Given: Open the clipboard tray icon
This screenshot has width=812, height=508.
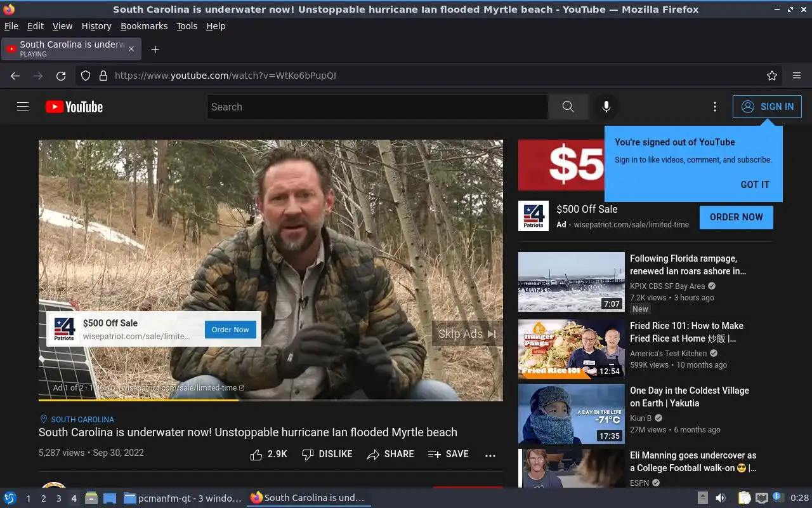Looking at the screenshot, I should coord(745,498).
